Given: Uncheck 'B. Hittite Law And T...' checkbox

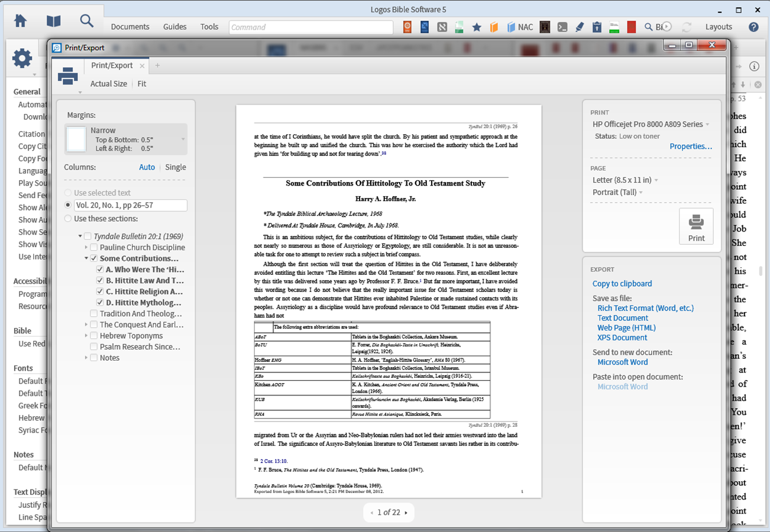Looking at the screenshot, I should [x=100, y=280].
